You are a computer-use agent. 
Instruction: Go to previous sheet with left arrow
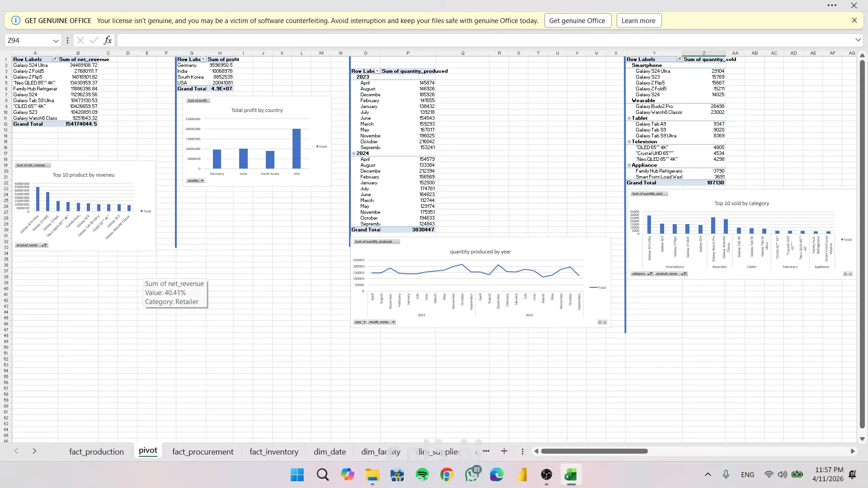pos(16,451)
